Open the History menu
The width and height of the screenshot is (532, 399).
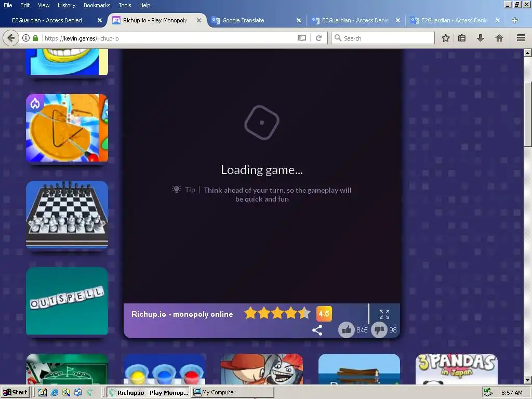point(66,5)
